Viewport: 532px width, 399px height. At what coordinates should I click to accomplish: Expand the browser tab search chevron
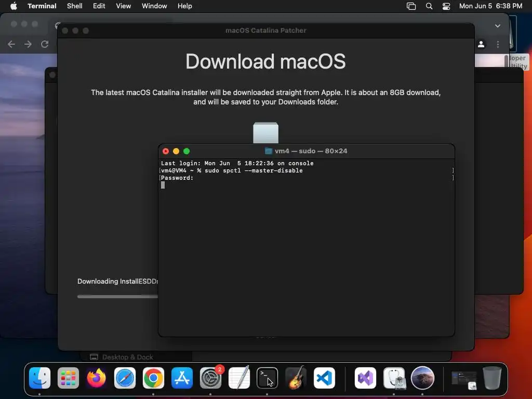coord(498,26)
